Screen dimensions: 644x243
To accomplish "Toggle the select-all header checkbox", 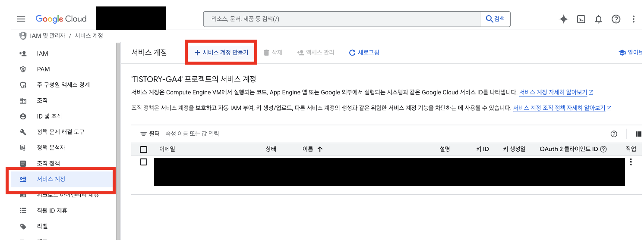I will [144, 150].
